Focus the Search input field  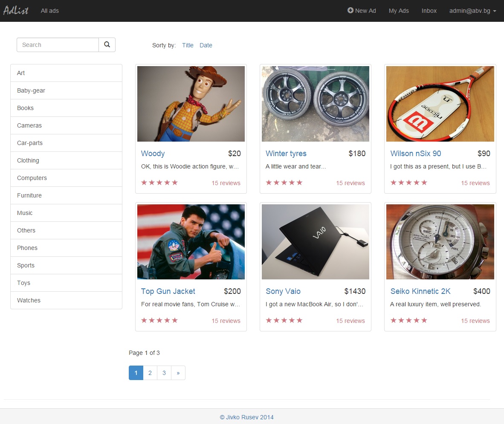tap(58, 45)
